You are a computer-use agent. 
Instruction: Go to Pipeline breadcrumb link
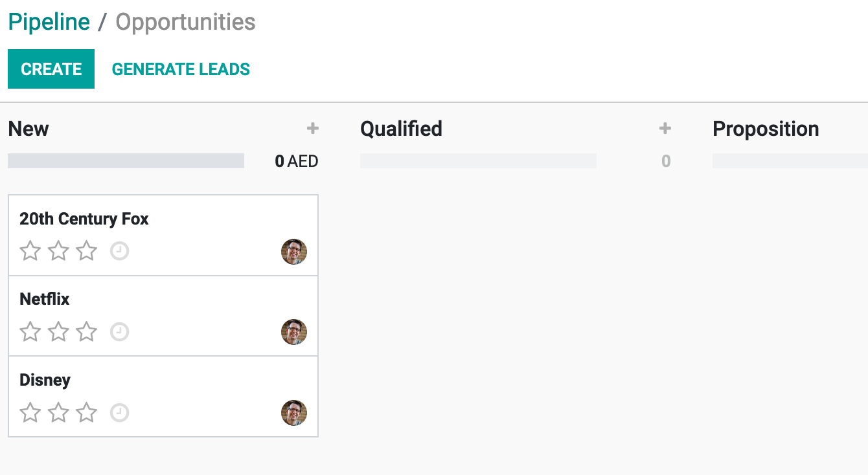(49, 22)
